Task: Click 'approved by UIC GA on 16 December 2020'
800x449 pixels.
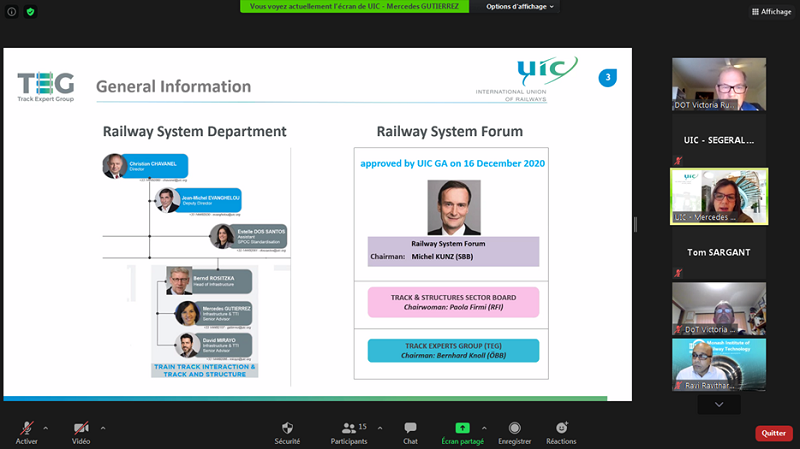Action: [x=453, y=163]
